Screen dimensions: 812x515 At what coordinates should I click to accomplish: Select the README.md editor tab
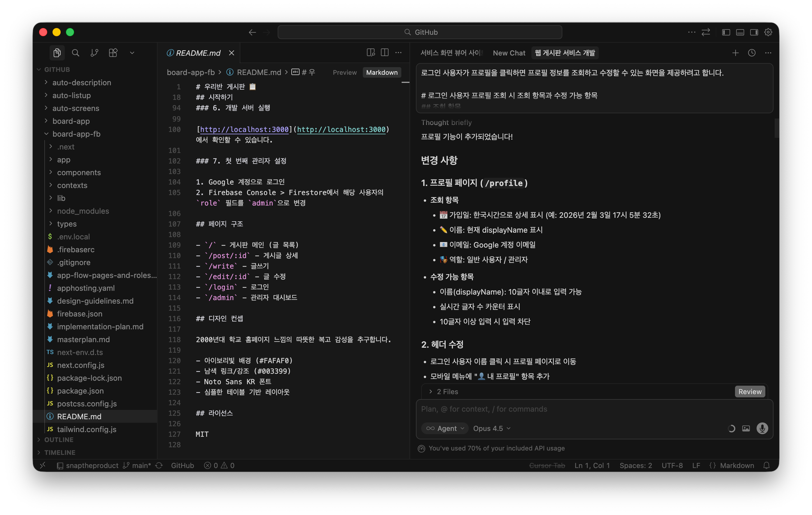[198, 53]
